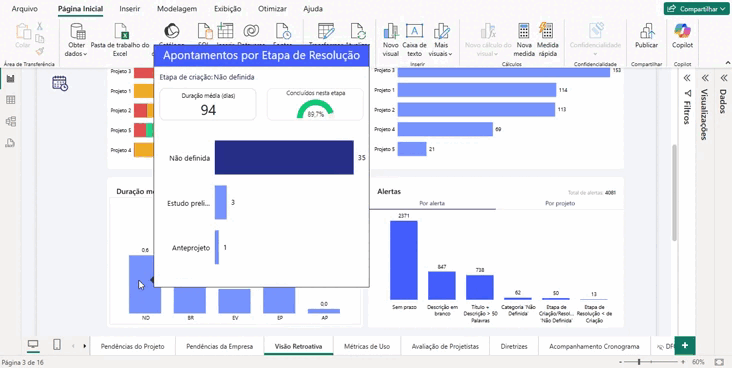
Task: Click the copy icon in clipboard group
Action: (x=40, y=39)
